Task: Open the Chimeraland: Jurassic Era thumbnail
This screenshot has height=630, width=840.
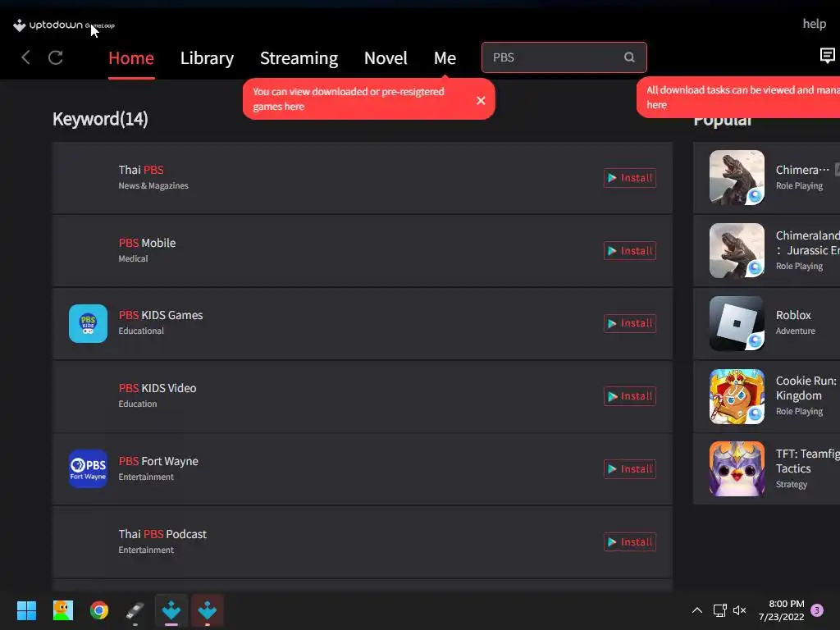Action: click(737, 251)
